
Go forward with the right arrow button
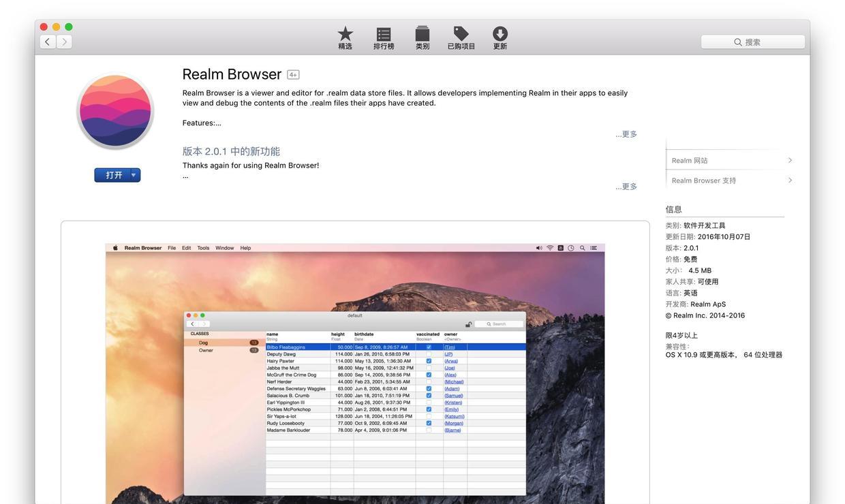[x=64, y=42]
